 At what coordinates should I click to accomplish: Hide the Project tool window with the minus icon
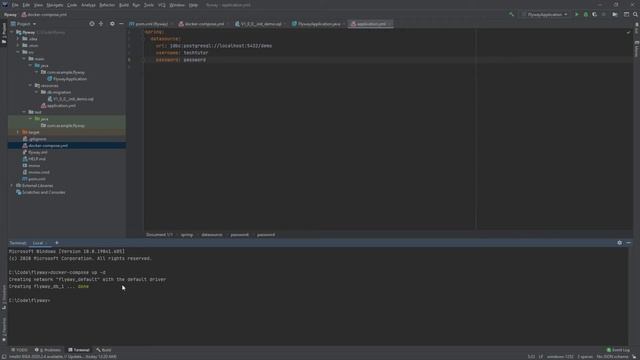click(121, 24)
